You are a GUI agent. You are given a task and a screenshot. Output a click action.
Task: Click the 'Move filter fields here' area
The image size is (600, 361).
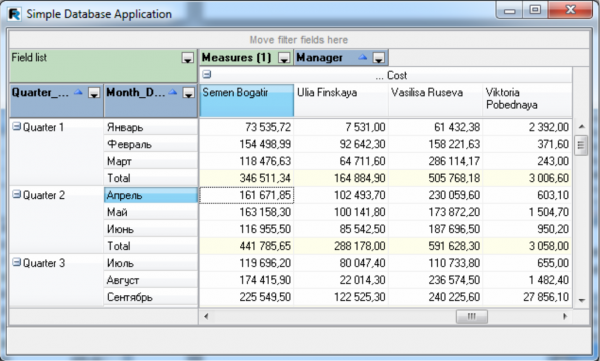298,40
